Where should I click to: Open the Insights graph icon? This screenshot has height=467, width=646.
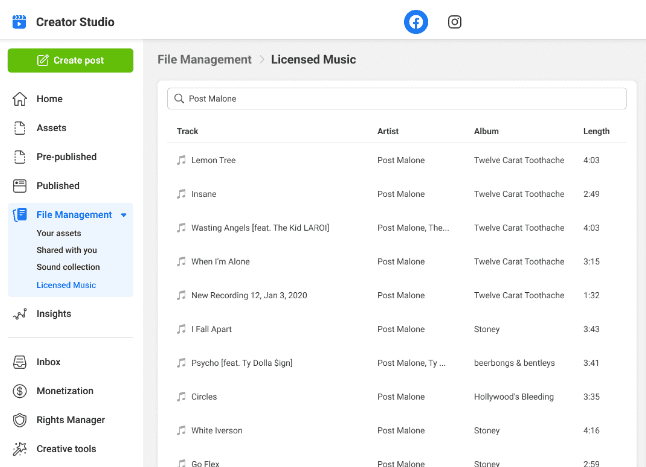pyautogui.click(x=19, y=314)
